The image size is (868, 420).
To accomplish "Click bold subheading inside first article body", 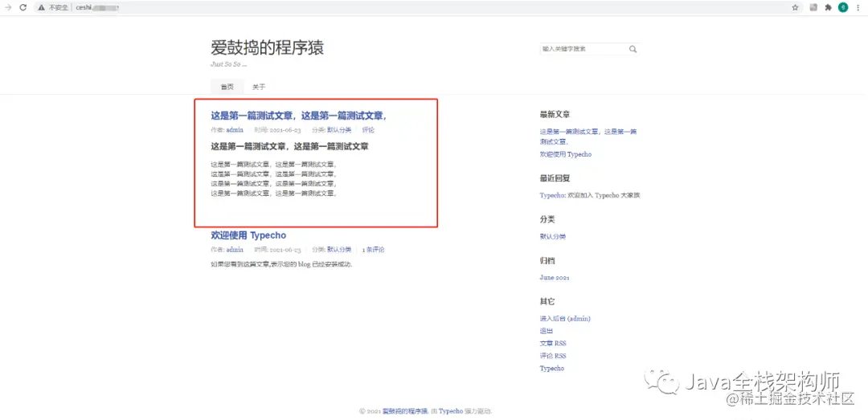I will pos(289,147).
